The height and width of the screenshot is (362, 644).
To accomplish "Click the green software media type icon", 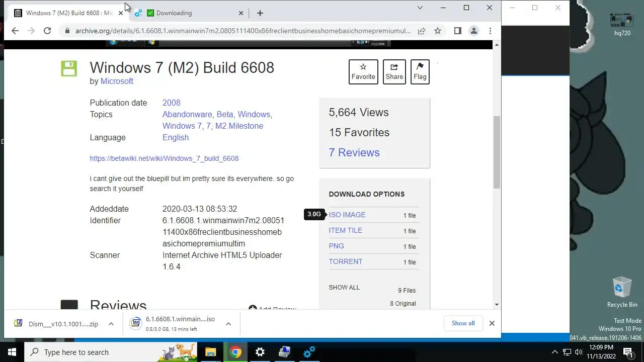I will click(69, 68).
